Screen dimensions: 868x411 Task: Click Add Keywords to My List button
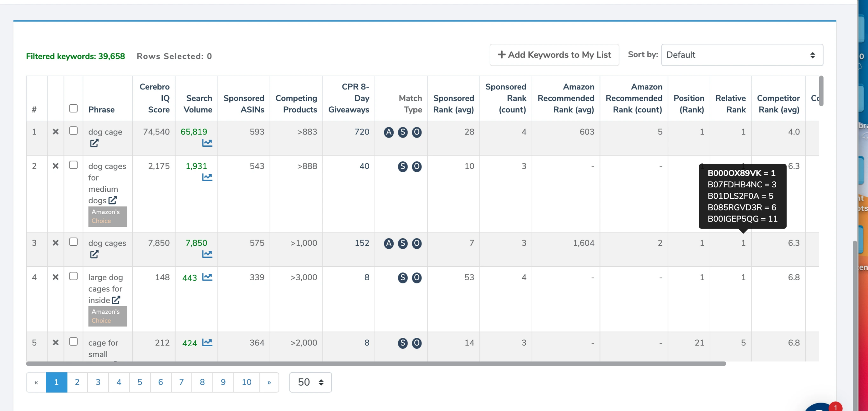pyautogui.click(x=554, y=55)
